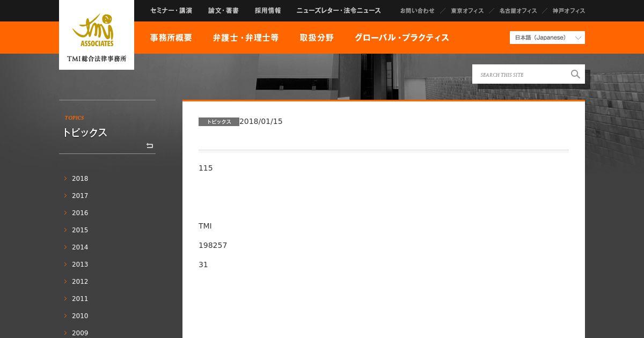Click the gray トピックス category tag
Image resolution: width=644 pixels, height=338 pixels.
coord(219,122)
